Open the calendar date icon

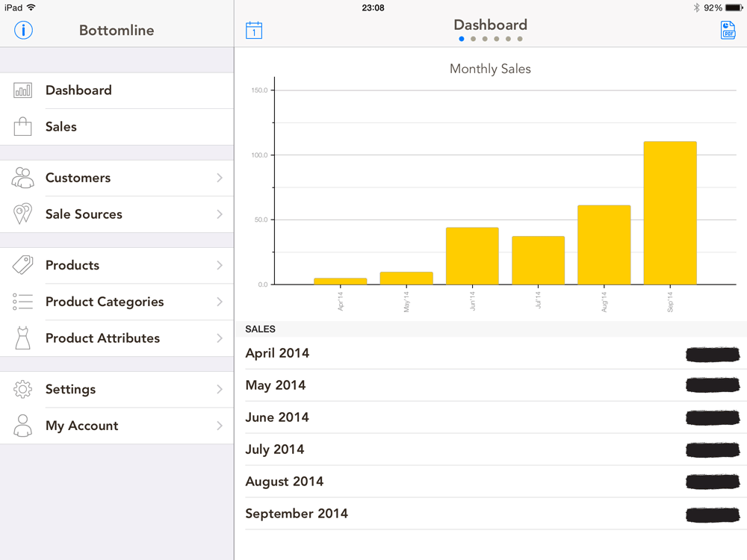(254, 31)
